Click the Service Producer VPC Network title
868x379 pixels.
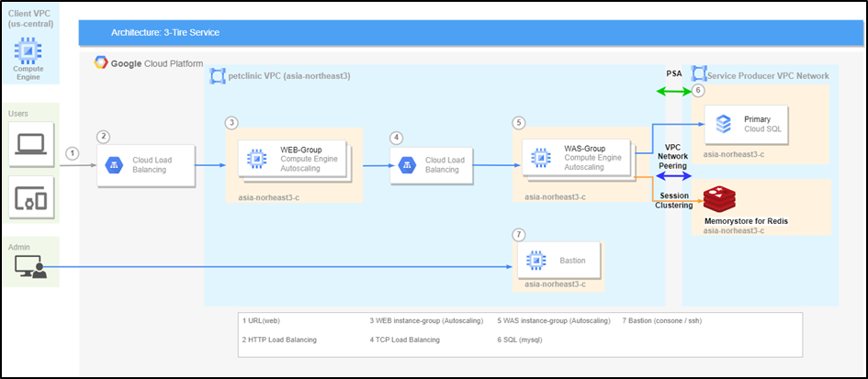click(x=769, y=75)
